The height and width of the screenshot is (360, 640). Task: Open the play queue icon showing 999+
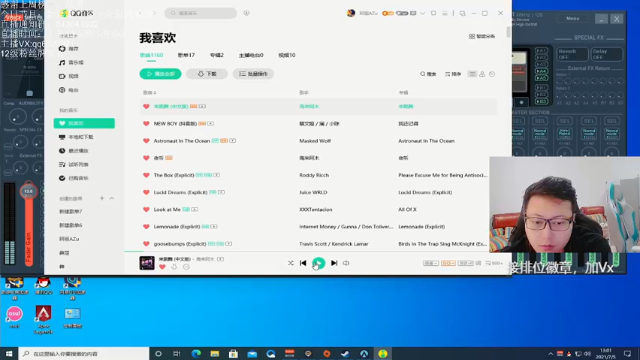click(494, 263)
